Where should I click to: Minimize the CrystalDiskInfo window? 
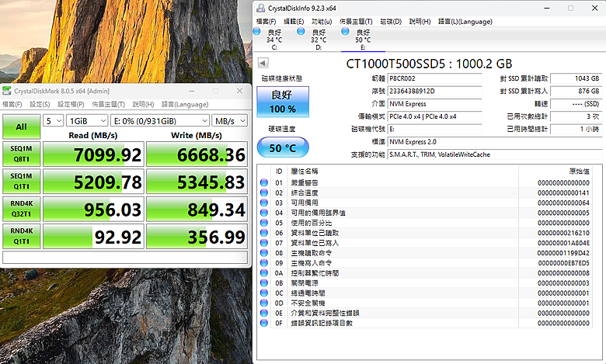pyautogui.click(x=547, y=8)
